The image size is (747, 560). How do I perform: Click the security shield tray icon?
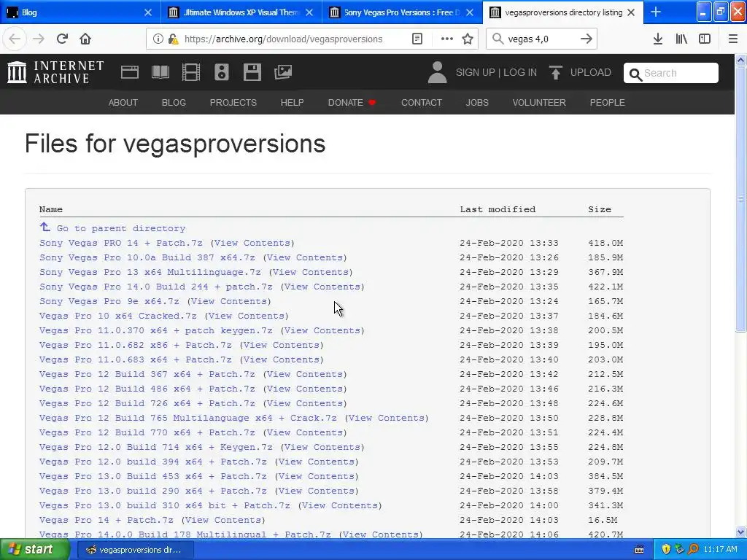pos(666,549)
